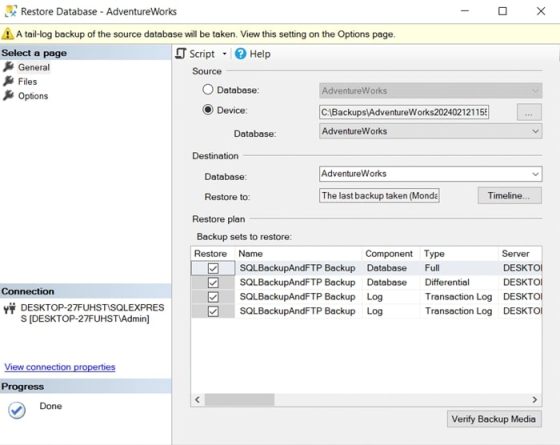The height and width of the screenshot is (445, 560).
Task: Expand the Script dropdown arrow
Action: point(225,54)
